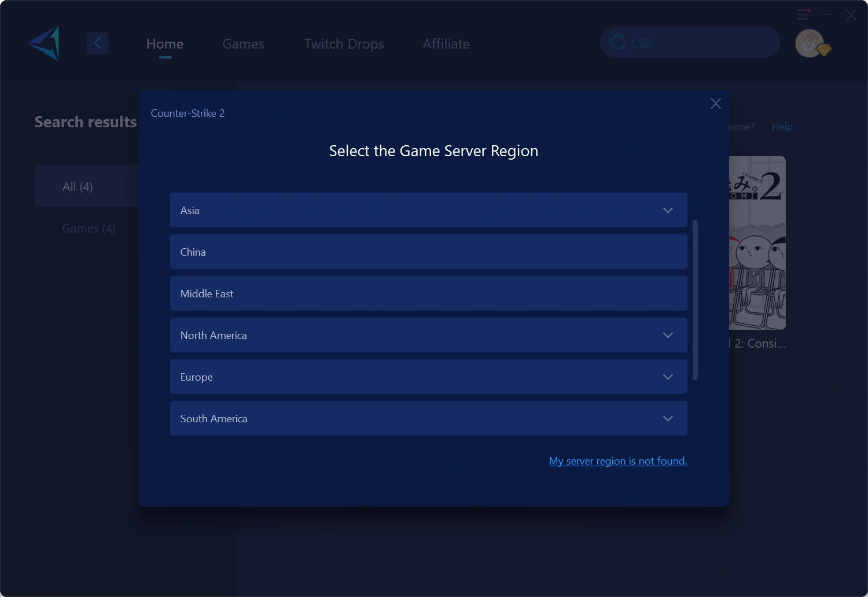This screenshot has width=868, height=597.
Task: Expand the Europe region chevron
Action: pos(668,377)
